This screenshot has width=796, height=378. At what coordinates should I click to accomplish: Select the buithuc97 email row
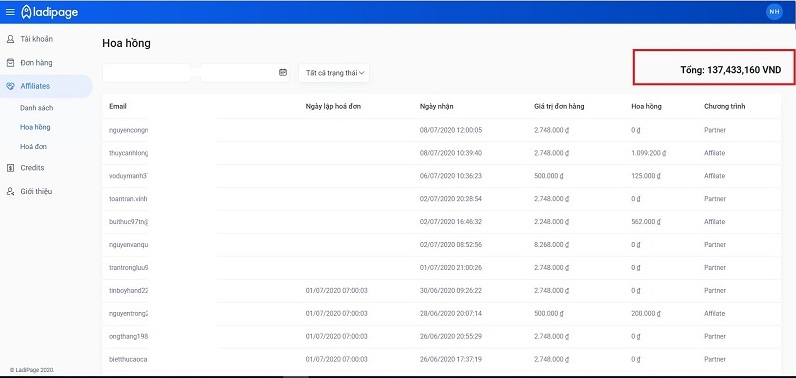tap(441, 222)
